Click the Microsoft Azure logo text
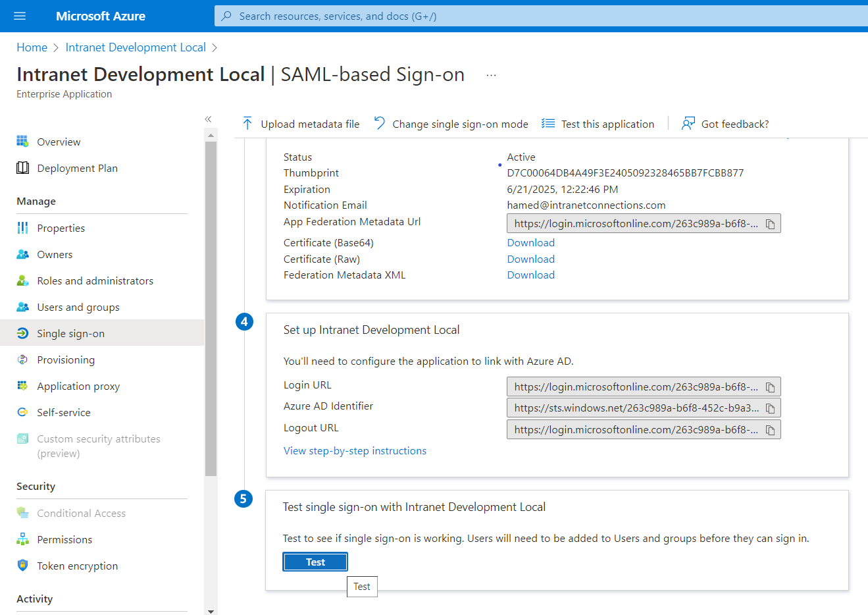 click(x=101, y=16)
